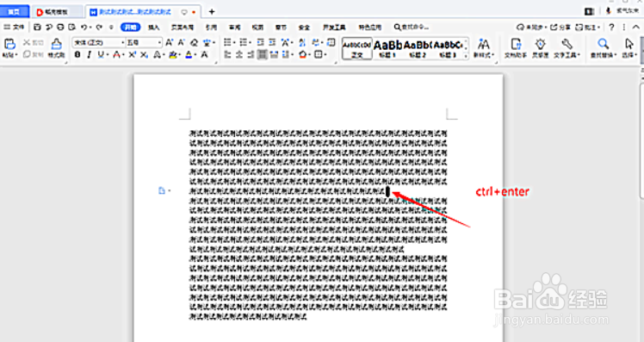Toggle center text alignment

(239, 54)
